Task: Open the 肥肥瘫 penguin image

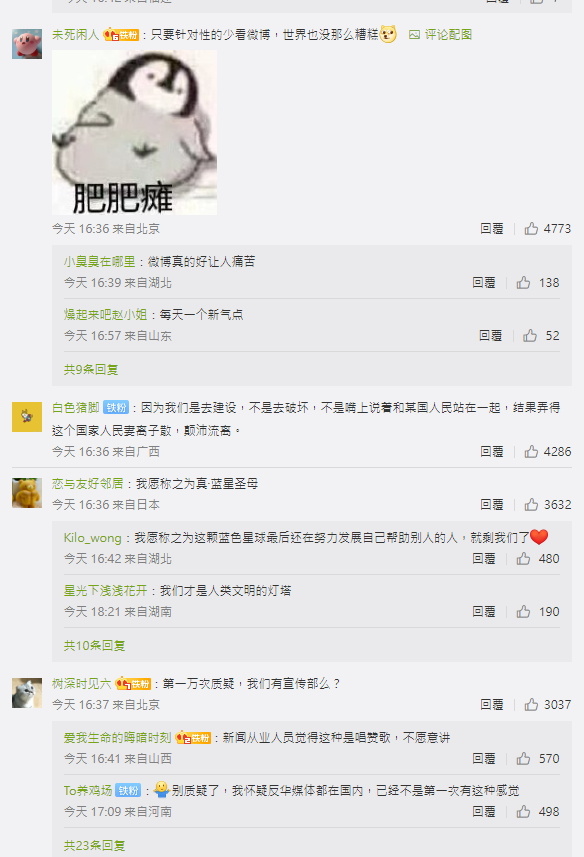Action: click(134, 132)
